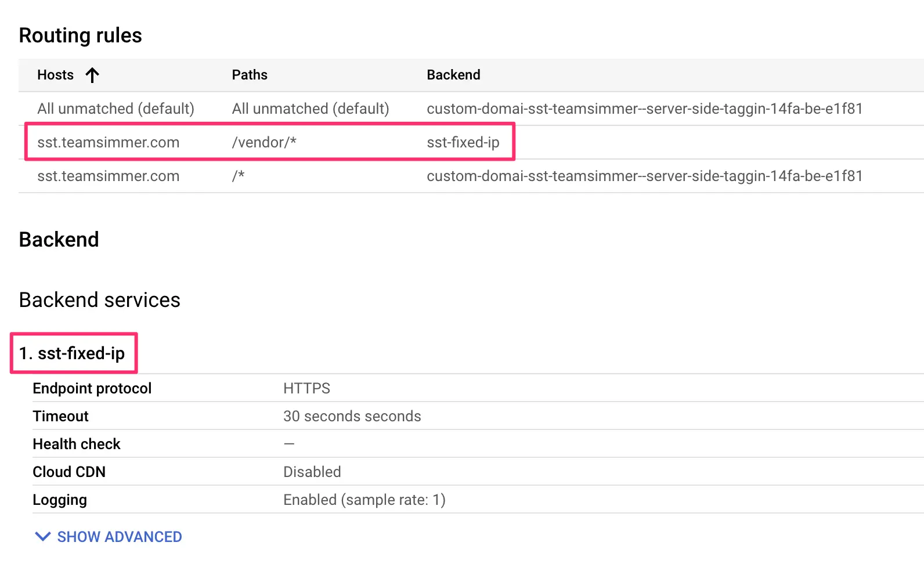Click the /* path cell
The height and width of the screenshot is (571, 924).
click(x=238, y=176)
